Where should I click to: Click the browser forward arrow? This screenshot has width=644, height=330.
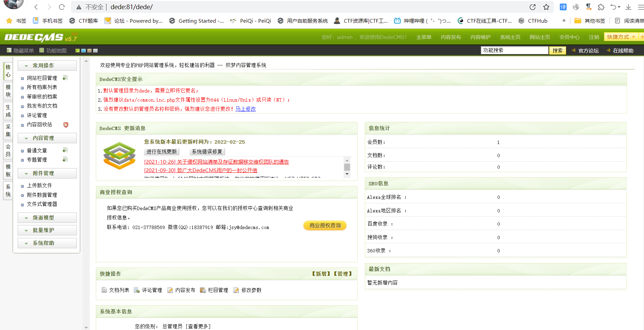[x=49, y=7]
